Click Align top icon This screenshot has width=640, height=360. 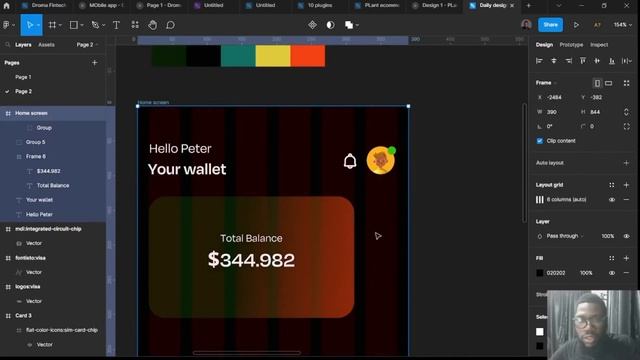[583, 61]
